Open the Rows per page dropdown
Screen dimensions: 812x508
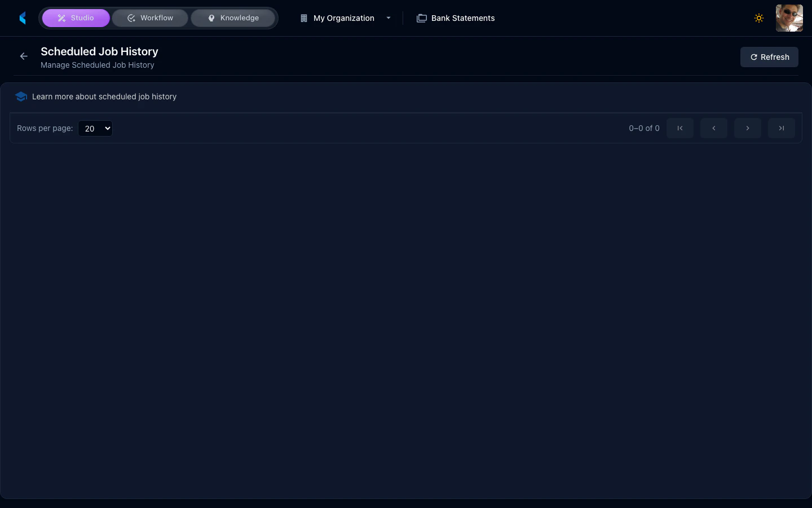[x=95, y=129]
